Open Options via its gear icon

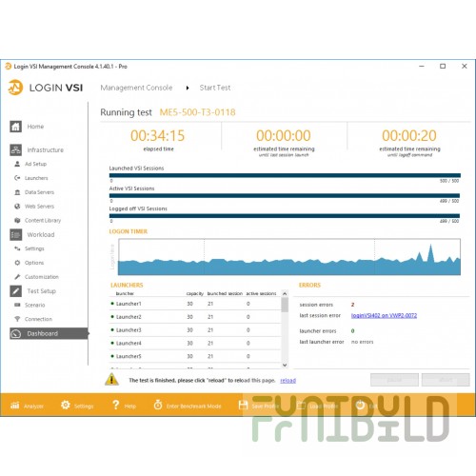click(17, 263)
